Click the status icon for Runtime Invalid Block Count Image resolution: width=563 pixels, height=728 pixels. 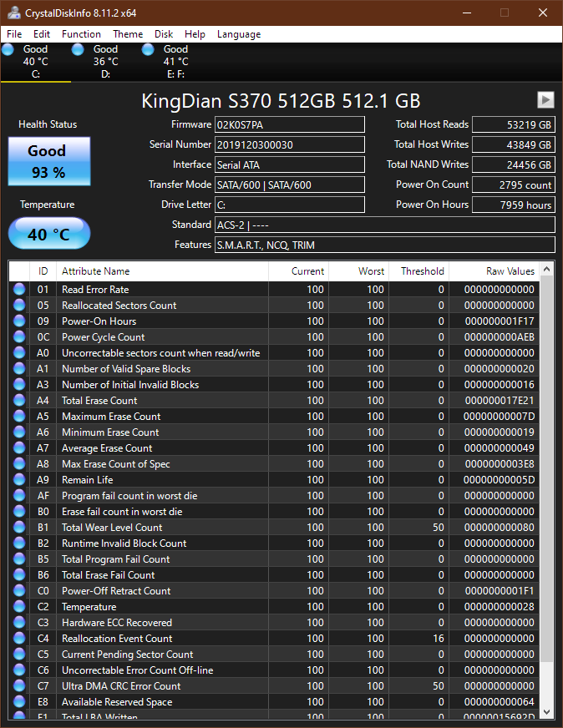[x=19, y=543]
